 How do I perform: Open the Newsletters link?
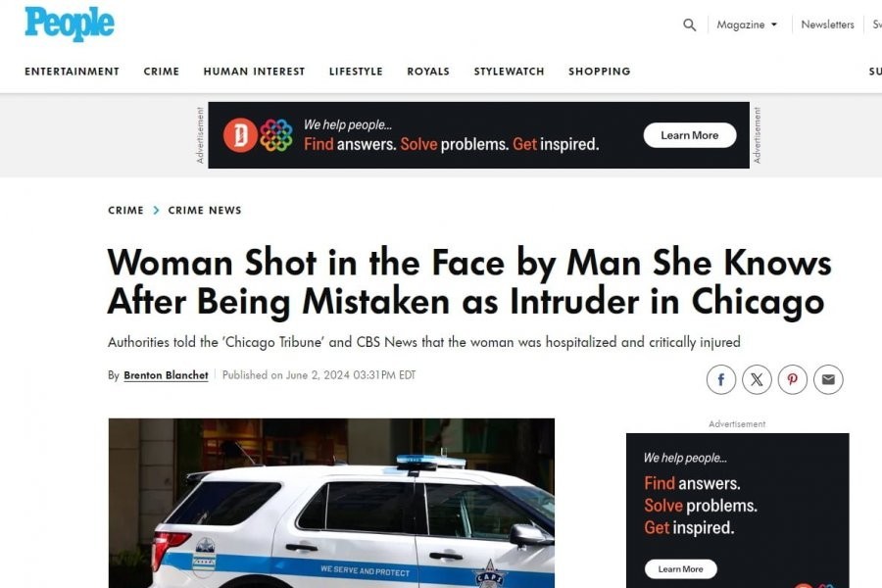click(x=827, y=24)
